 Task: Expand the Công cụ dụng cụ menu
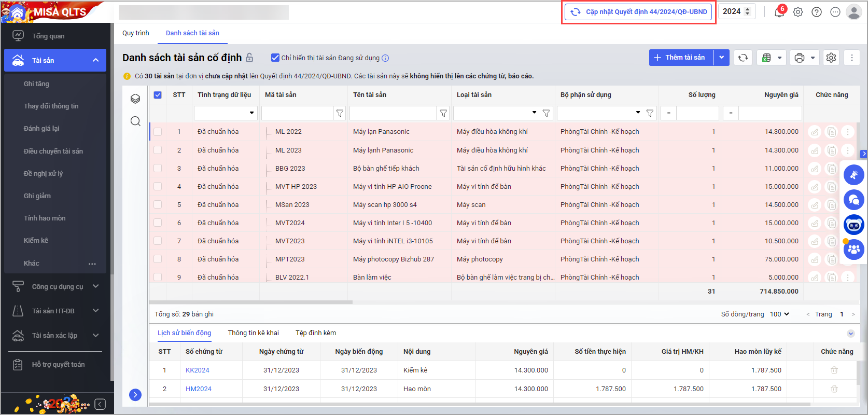[x=95, y=286]
